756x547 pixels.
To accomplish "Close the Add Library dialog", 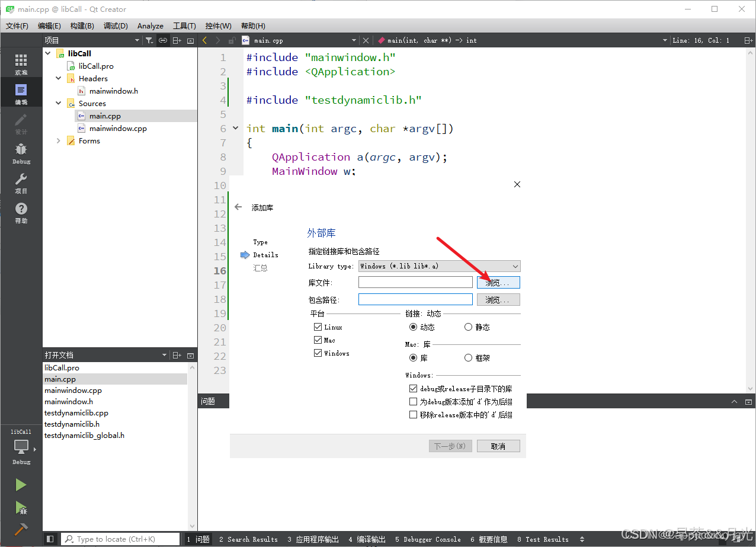I will click(x=517, y=184).
